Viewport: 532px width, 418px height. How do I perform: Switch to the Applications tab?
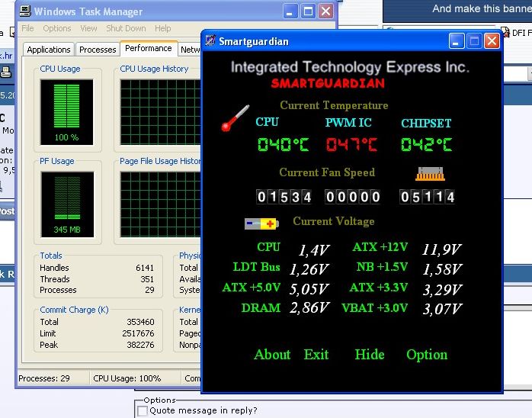pyautogui.click(x=49, y=50)
